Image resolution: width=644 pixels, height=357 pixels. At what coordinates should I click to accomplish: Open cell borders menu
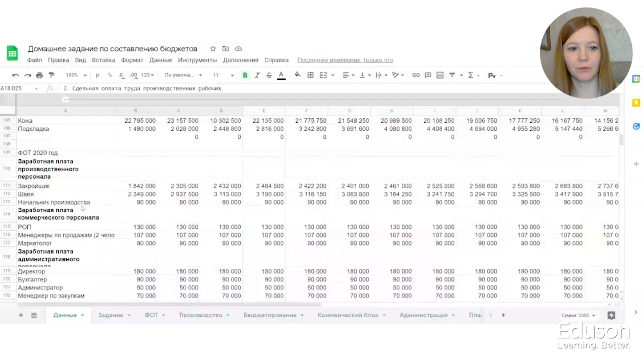coord(310,75)
